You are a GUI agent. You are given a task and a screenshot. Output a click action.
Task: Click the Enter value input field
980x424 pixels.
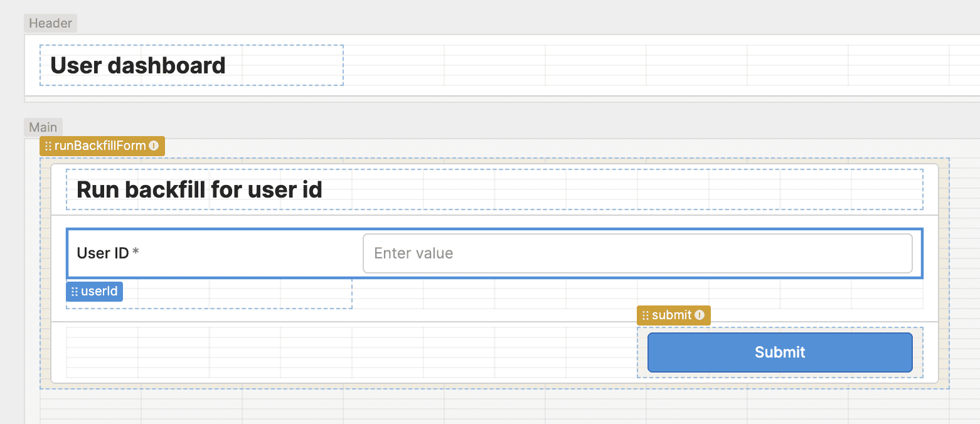637,253
